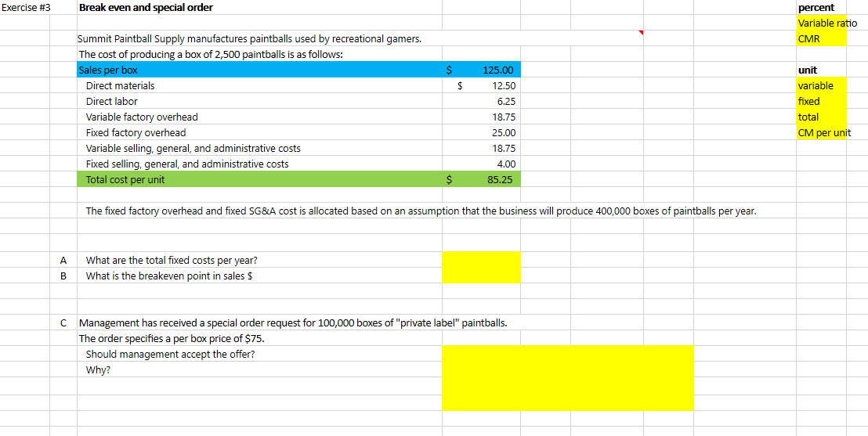The width and height of the screenshot is (868, 436).
Task: Click the large yellow special order answer area
Action: (567, 378)
